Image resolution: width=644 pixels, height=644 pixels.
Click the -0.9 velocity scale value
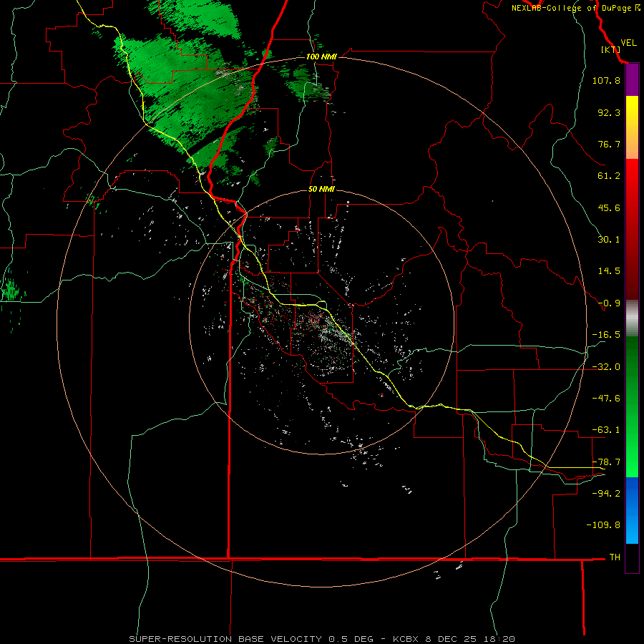pos(609,303)
